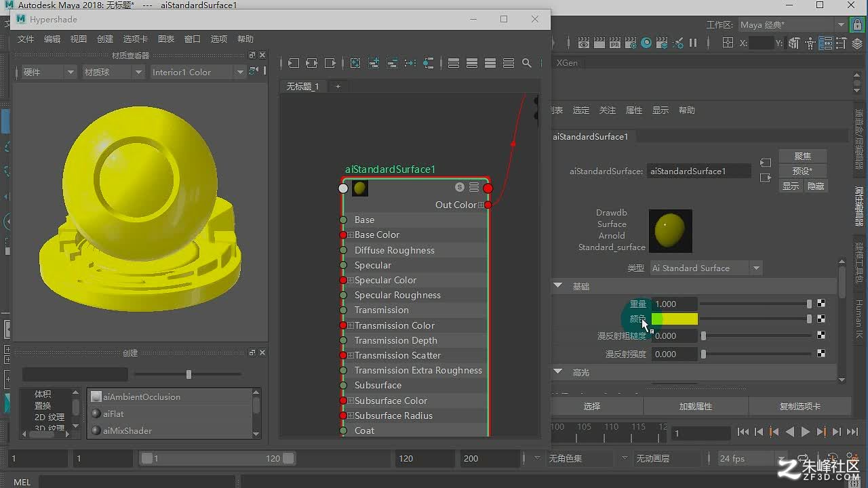Open the Ai Standard Surface type dropdown
The image size is (868, 488).
706,268
